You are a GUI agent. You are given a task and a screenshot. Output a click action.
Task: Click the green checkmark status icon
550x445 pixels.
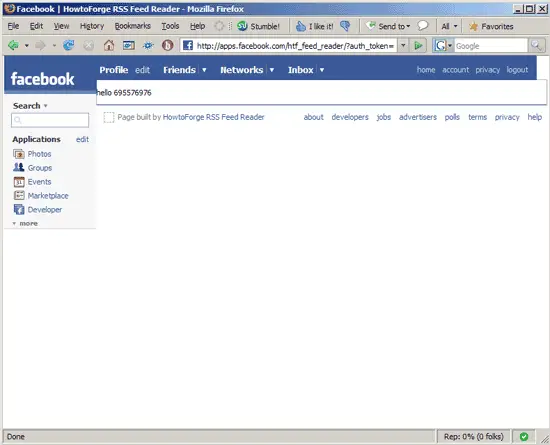[x=524, y=437]
